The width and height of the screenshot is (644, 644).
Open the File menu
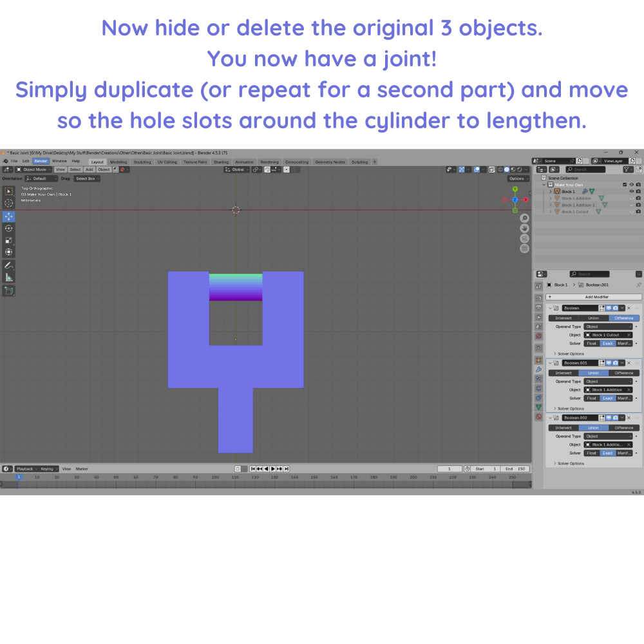[x=14, y=161]
